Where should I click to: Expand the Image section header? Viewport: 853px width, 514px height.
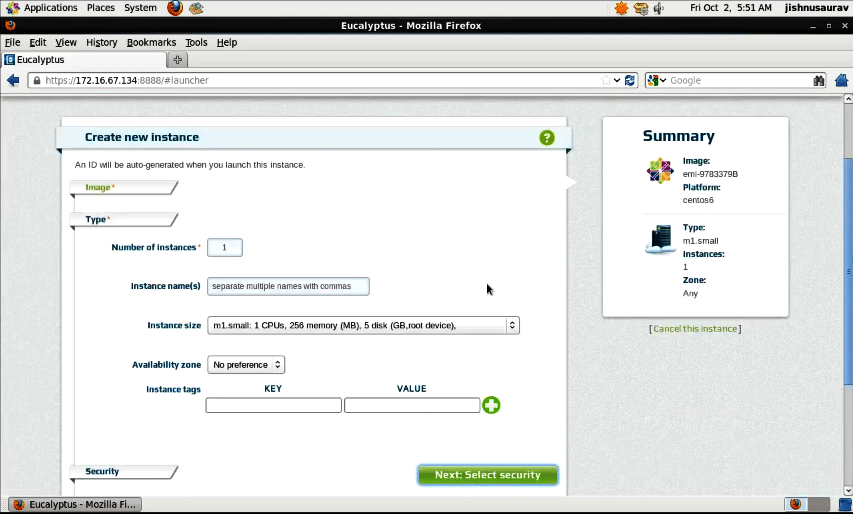(x=100, y=187)
